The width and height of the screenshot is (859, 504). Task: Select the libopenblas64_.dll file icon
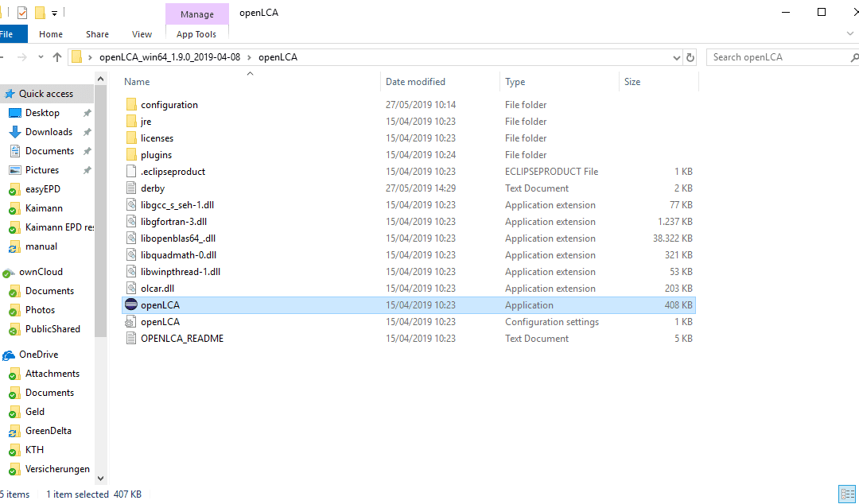pyautogui.click(x=131, y=238)
